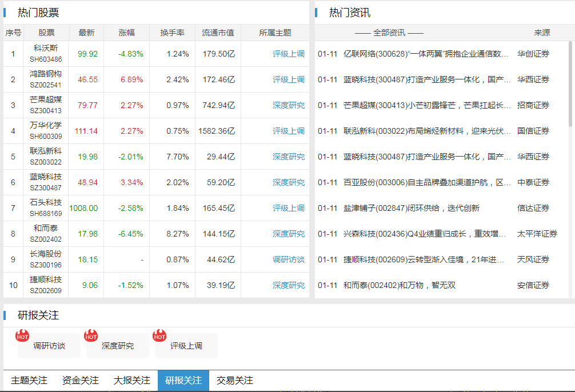Open 兴森科技(002436) Q4业绩 news
Screen dimensions: 575x392
(425, 234)
